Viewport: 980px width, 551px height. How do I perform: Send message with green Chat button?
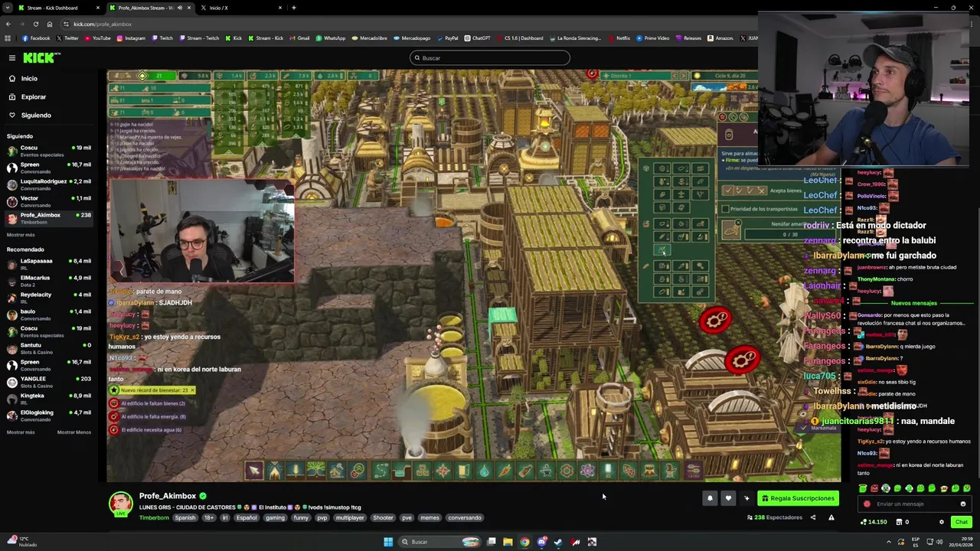961,522
